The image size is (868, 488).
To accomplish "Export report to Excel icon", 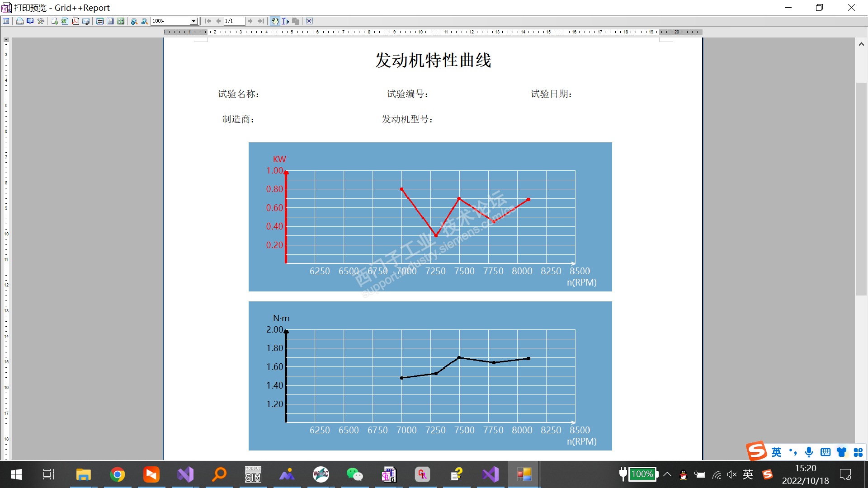I will 65,21.
